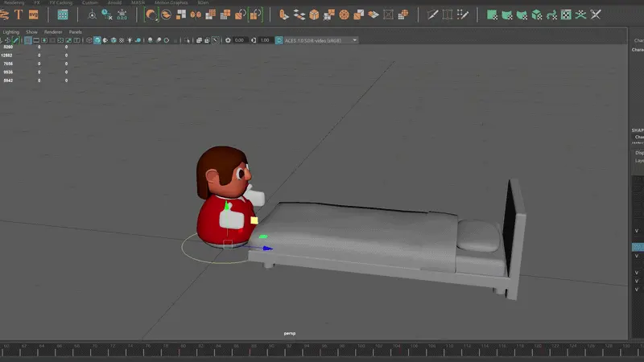Image resolution: width=644 pixels, height=362 pixels.
Task: Select the orange cube mapping shelf icon
Action: point(314,14)
